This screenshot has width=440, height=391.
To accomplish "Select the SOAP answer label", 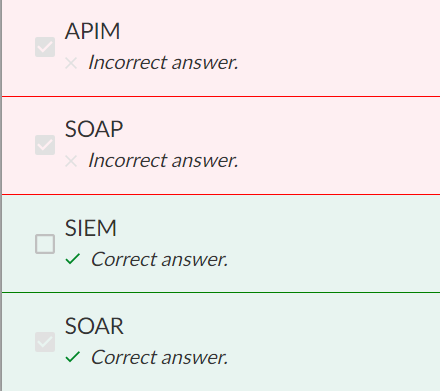I will 94,129.
